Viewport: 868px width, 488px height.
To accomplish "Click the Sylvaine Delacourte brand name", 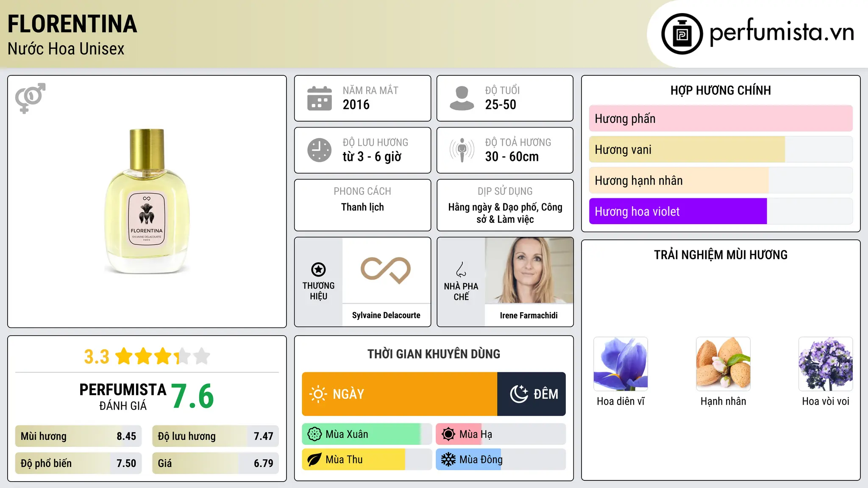I will [x=386, y=315].
